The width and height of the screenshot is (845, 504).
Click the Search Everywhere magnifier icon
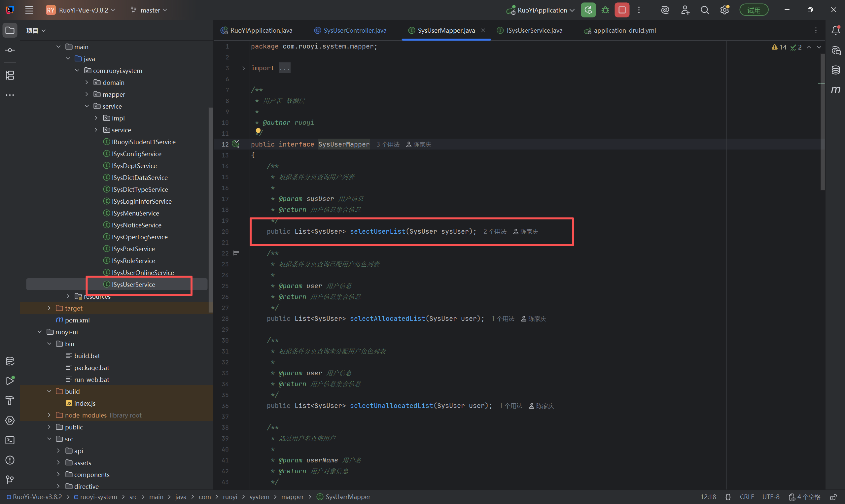click(x=705, y=10)
